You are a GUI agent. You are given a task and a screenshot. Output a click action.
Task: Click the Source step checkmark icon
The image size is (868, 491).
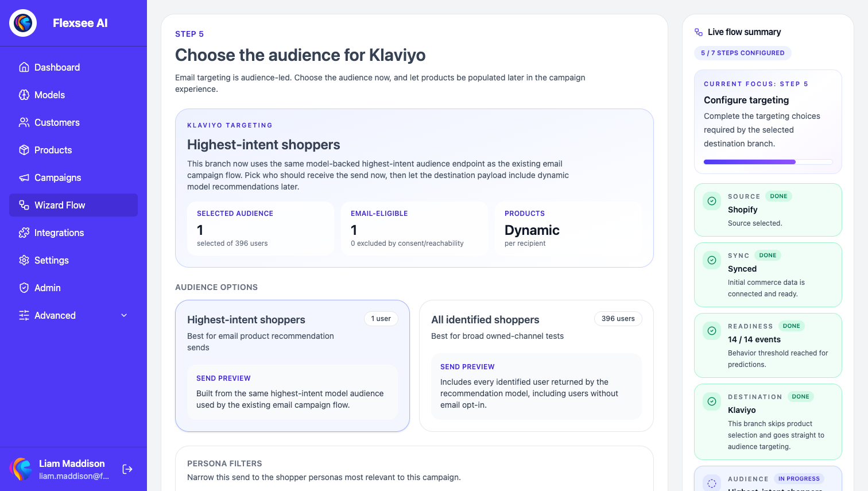(712, 201)
